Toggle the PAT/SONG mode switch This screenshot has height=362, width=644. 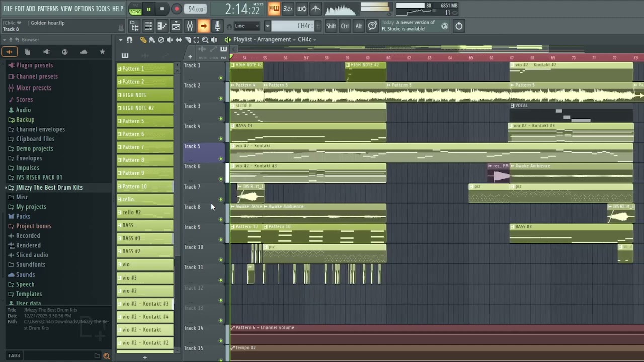[x=135, y=9]
